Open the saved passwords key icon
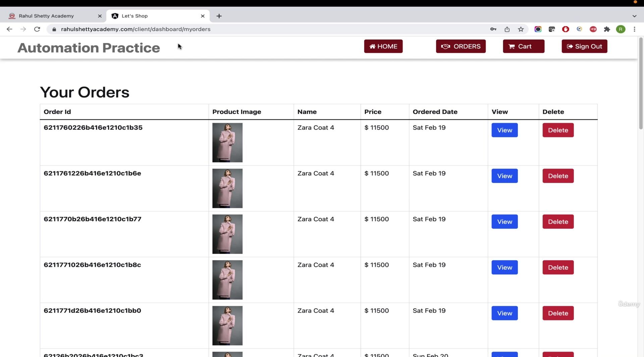 tap(493, 29)
